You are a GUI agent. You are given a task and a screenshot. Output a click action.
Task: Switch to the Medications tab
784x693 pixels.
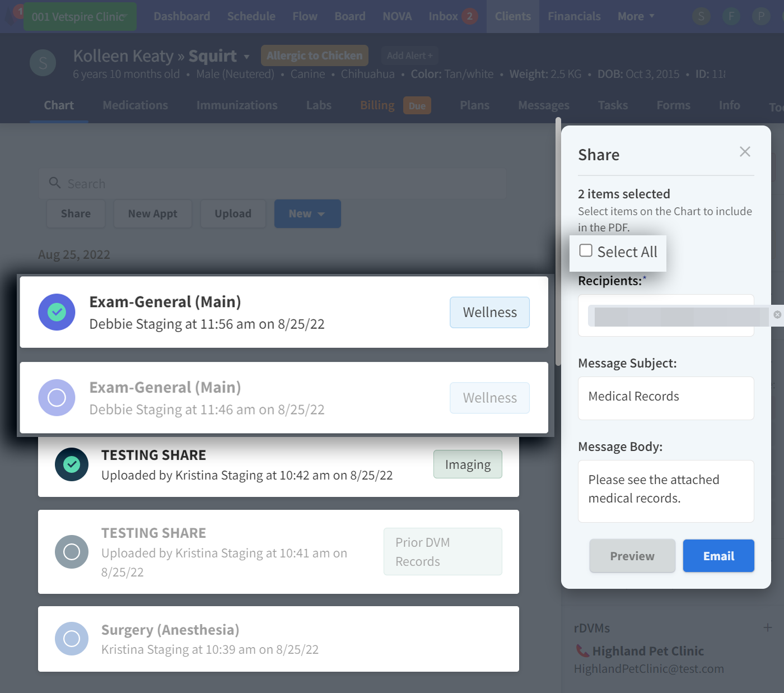(135, 105)
